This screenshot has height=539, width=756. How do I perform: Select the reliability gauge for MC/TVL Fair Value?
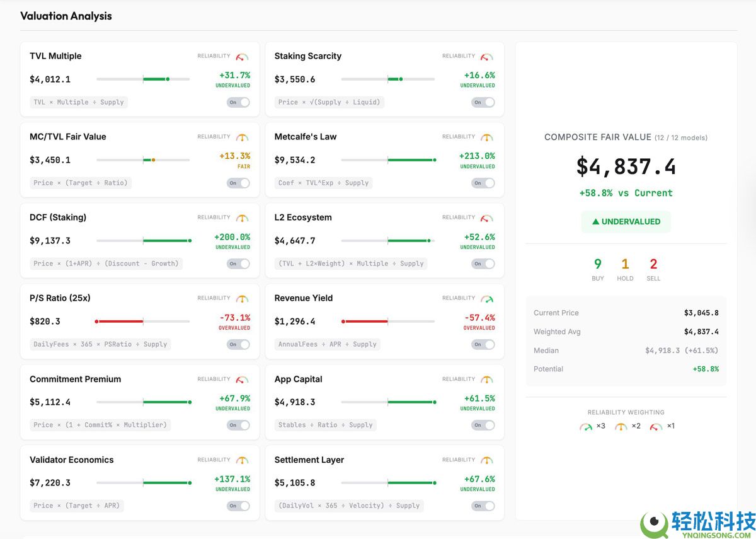click(243, 136)
